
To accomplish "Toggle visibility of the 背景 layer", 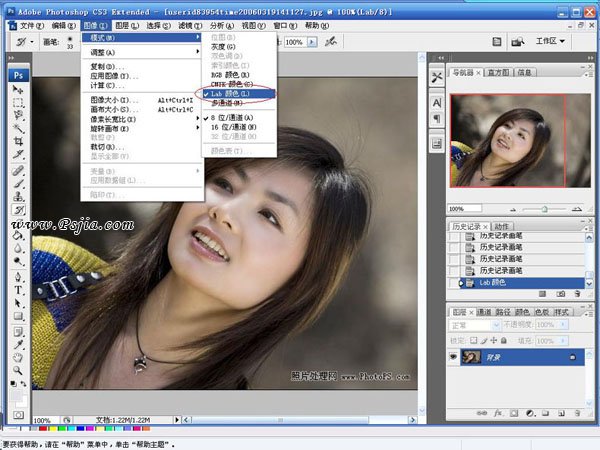I will click(453, 357).
